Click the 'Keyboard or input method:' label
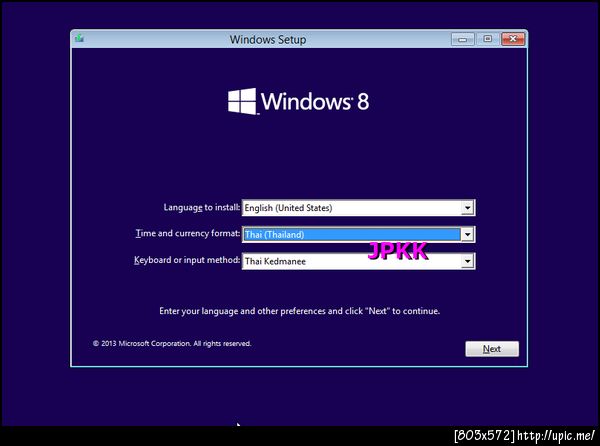The image size is (600, 446). [187, 260]
